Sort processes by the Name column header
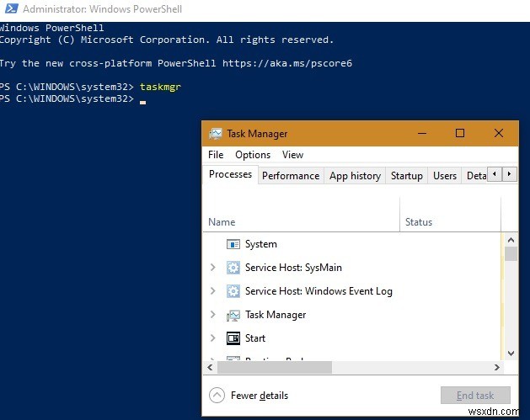Screen dimensions: 530x420 tap(301, 222)
